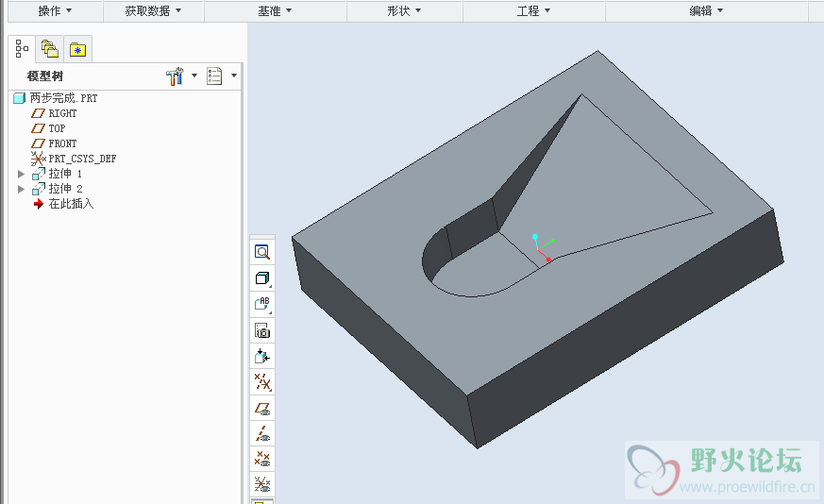Image resolution: width=824 pixels, height=504 pixels.
Task: Click the RIGHT plane icon in tree
Action: tap(38, 113)
